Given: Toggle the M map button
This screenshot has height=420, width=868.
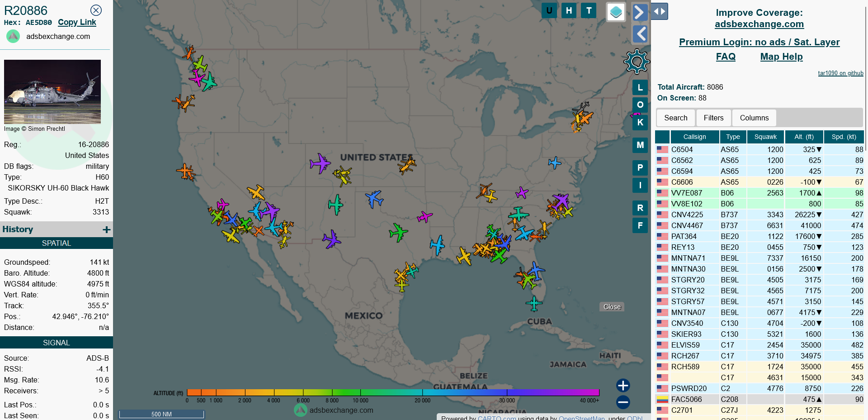Looking at the screenshot, I should point(640,145).
